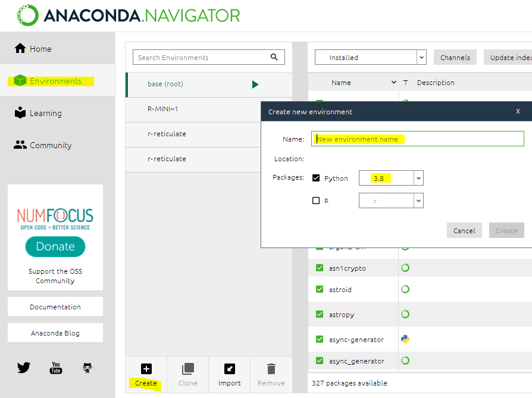Screen dimensions: 532x398
Task: Open the Python version 3.8 dropdown
Action: 391,178
